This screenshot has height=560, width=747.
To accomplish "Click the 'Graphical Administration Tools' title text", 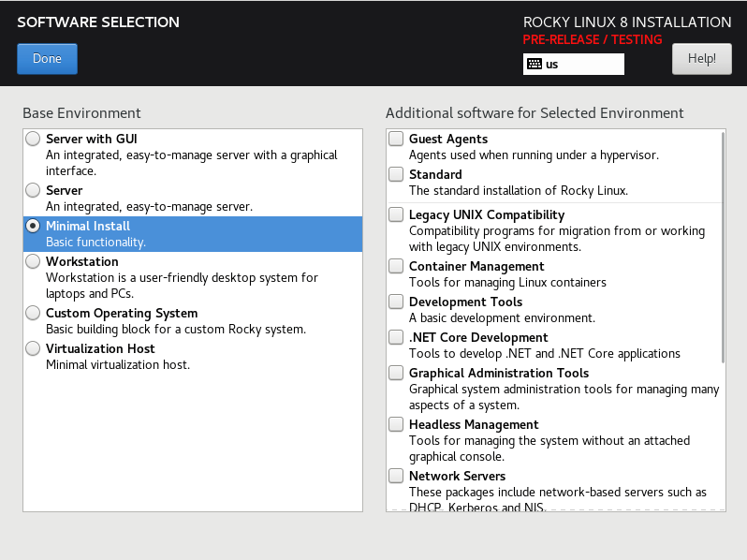I will pos(499,373).
